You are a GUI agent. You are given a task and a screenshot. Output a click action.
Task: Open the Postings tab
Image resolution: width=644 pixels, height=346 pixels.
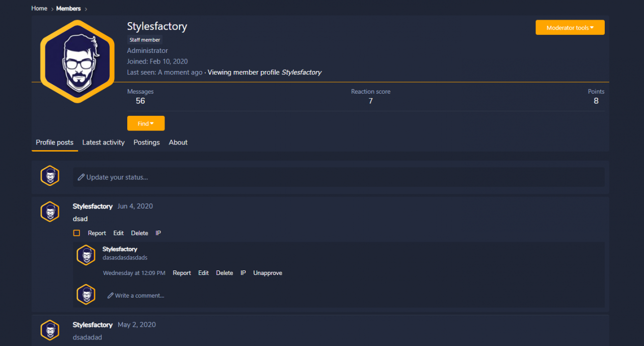[x=146, y=143]
